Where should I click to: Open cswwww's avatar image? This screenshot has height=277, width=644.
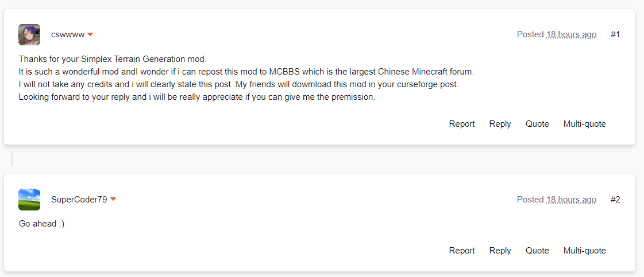pos(29,34)
